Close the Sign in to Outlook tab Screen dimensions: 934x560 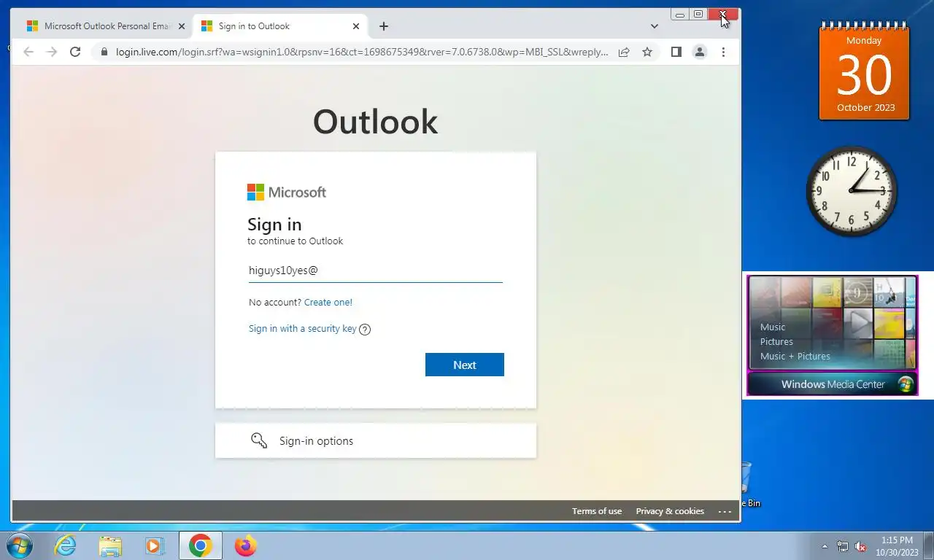pyautogui.click(x=356, y=26)
